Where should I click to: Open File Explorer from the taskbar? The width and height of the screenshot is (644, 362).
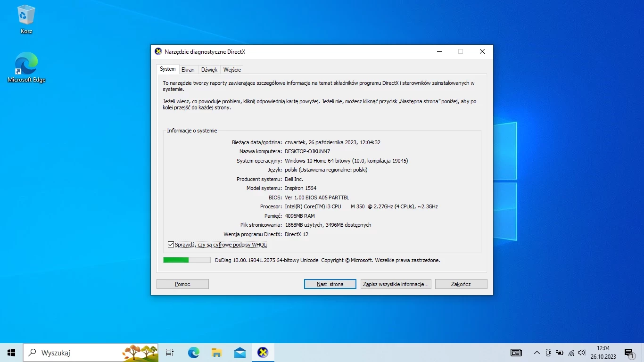click(216, 352)
